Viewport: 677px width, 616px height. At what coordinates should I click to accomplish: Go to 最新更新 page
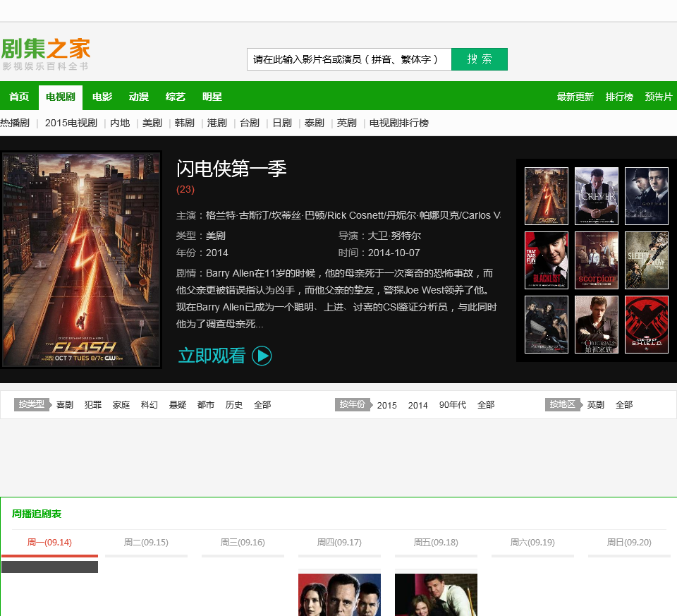(x=575, y=97)
